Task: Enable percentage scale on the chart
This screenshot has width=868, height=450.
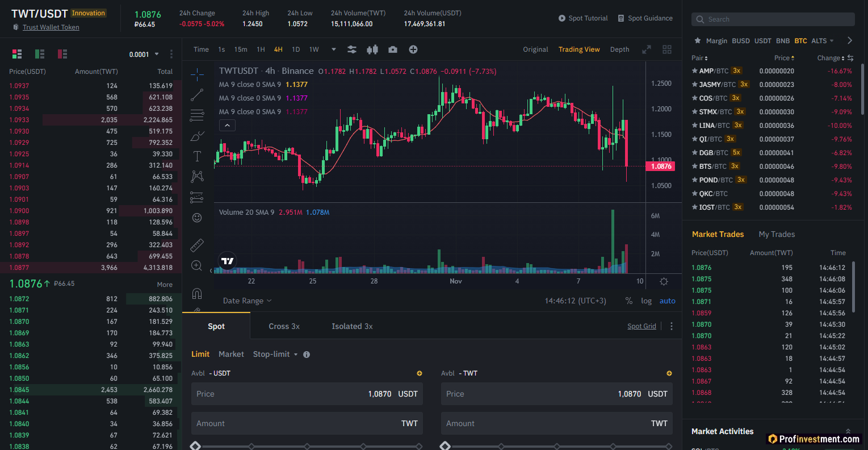Action: pyautogui.click(x=628, y=301)
